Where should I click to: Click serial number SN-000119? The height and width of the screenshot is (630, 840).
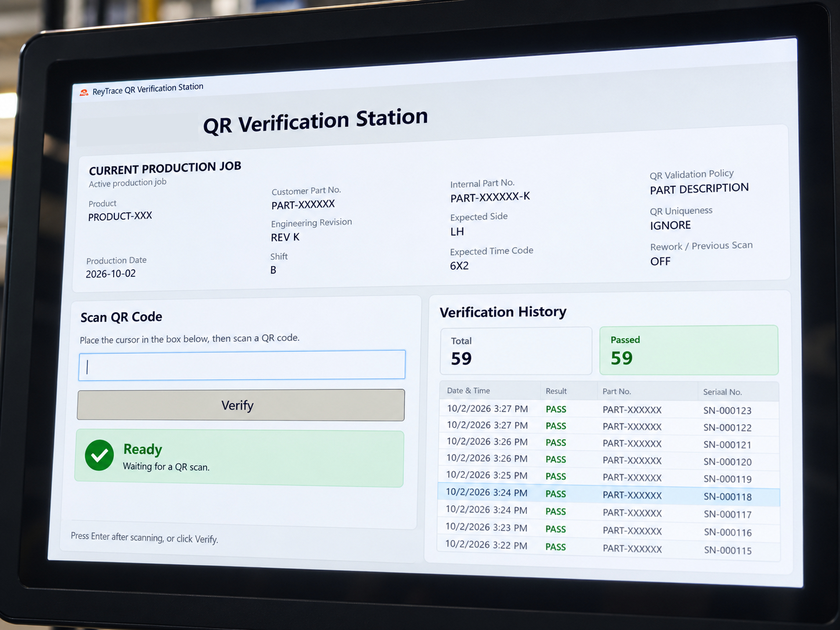(x=727, y=479)
